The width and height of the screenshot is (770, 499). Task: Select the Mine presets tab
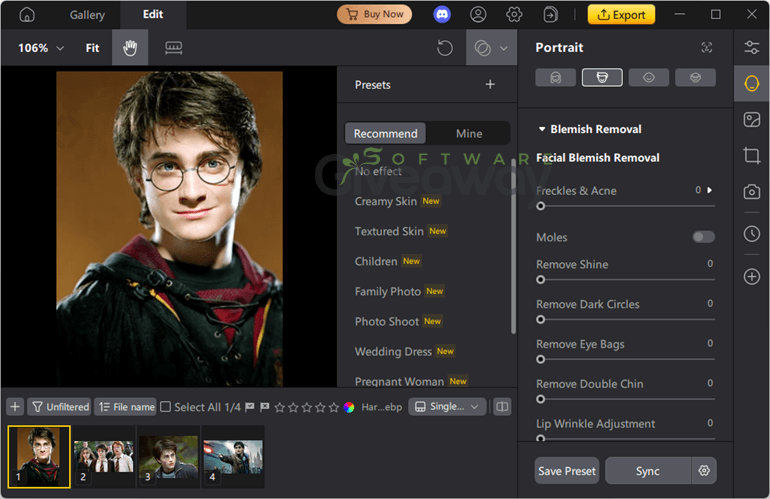click(x=469, y=134)
